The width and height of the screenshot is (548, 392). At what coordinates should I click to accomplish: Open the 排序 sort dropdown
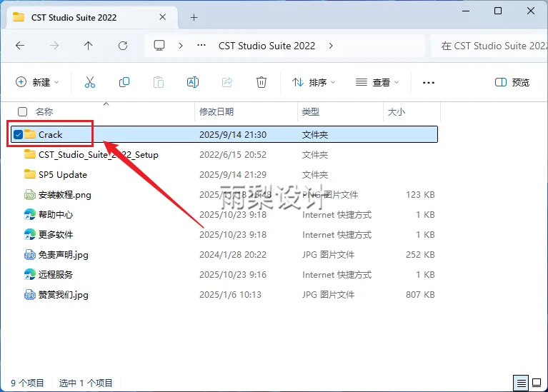click(x=314, y=82)
